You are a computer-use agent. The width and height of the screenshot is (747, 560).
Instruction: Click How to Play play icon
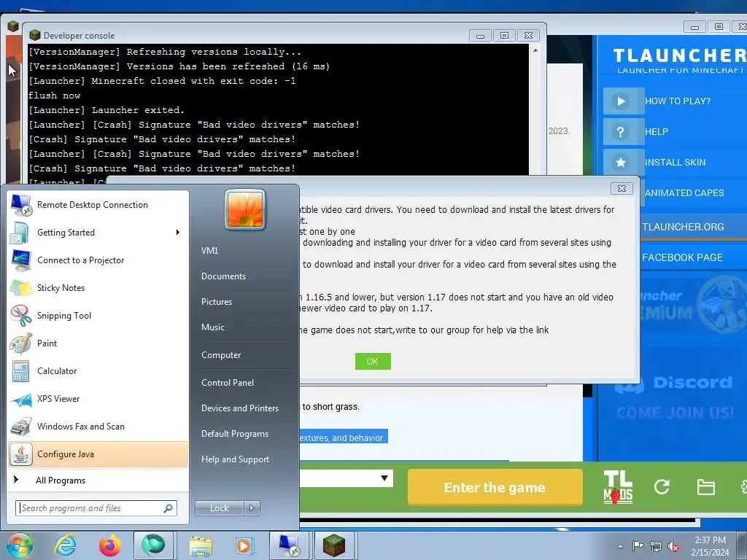[x=621, y=101]
